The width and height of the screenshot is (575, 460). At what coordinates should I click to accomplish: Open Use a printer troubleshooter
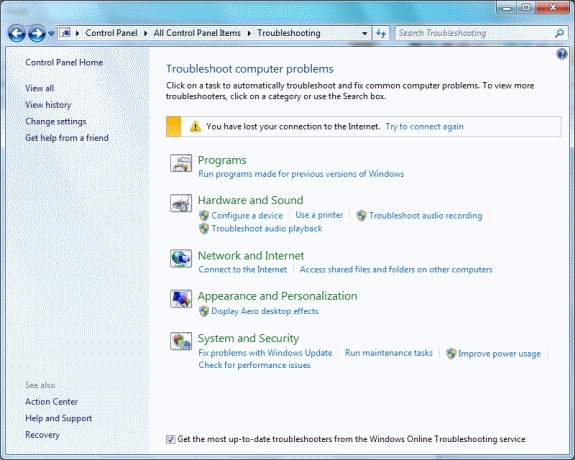click(x=319, y=215)
